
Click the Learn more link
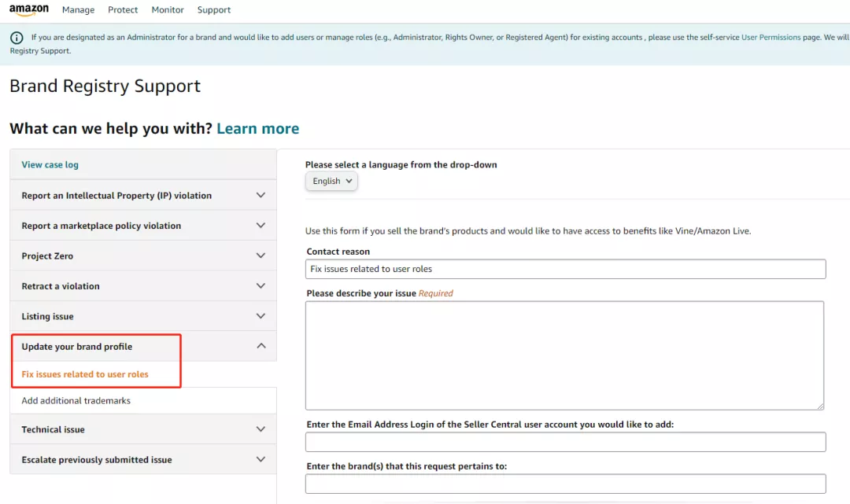pos(257,129)
